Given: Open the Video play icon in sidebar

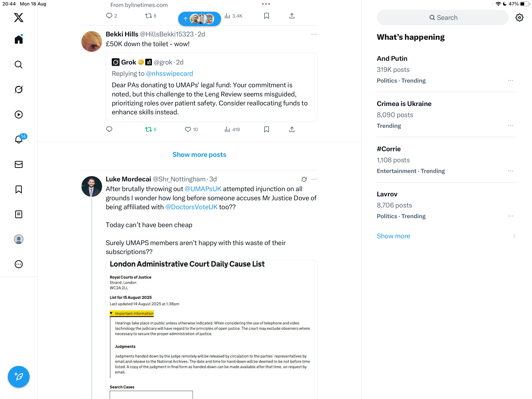Looking at the screenshot, I should pyautogui.click(x=18, y=115).
